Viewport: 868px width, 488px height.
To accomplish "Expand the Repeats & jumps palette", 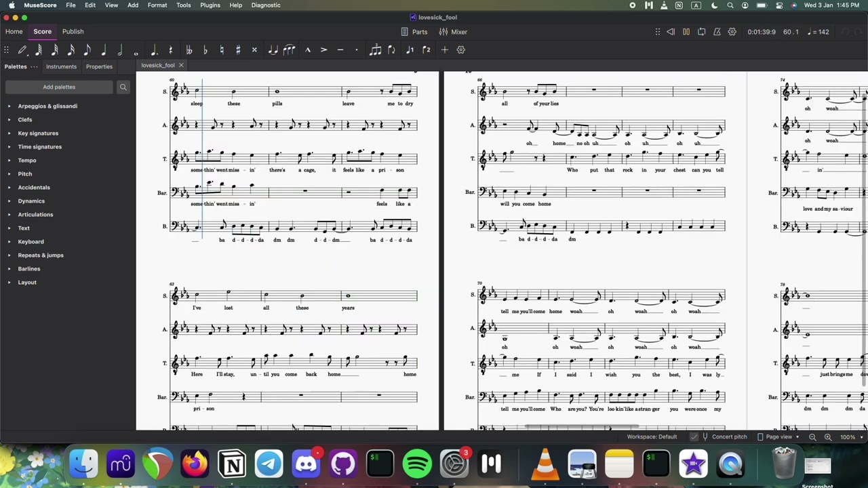I will click(9, 255).
